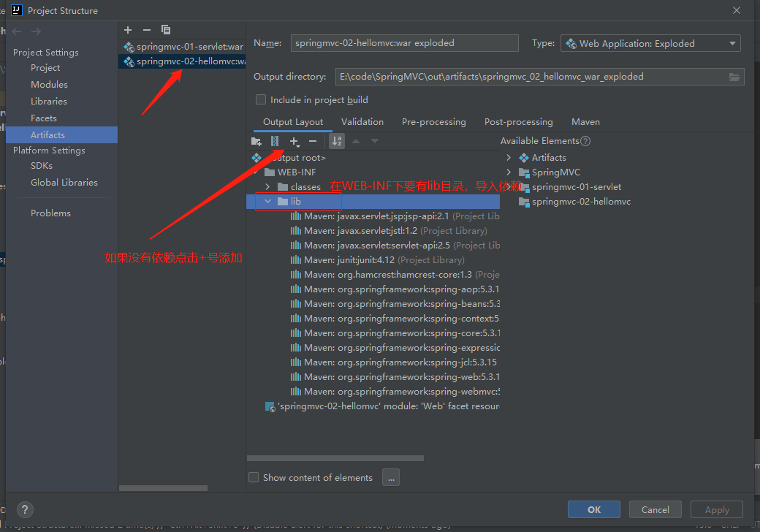Click the ellipsis button beside show content
This screenshot has width=760, height=532.
(x=391, y=478)
